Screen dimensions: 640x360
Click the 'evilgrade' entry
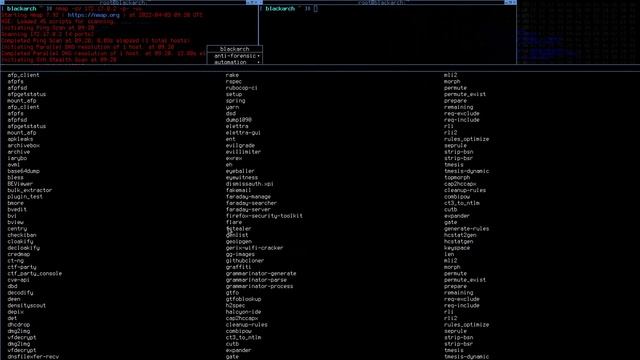(240, 146)
